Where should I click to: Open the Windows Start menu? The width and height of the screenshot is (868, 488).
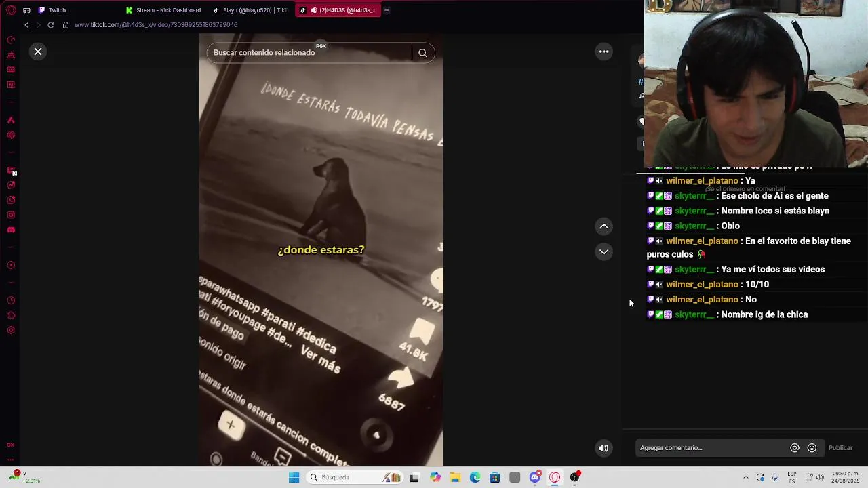click(x=294, y=477)
